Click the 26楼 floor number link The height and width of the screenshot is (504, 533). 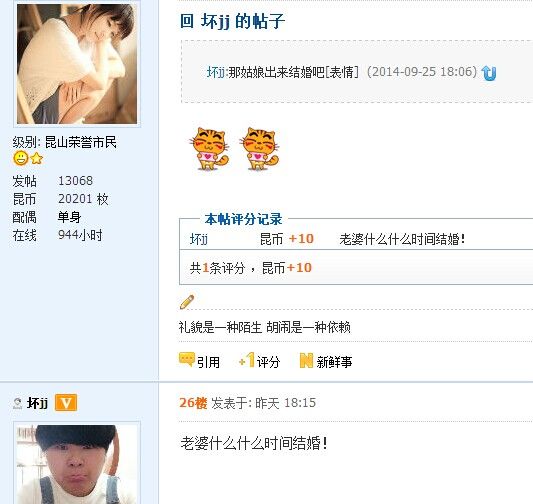click(193, 403)
